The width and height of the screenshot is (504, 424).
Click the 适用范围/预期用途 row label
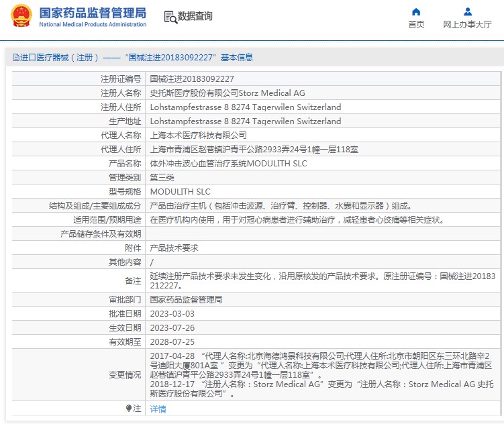coord(107,219)
